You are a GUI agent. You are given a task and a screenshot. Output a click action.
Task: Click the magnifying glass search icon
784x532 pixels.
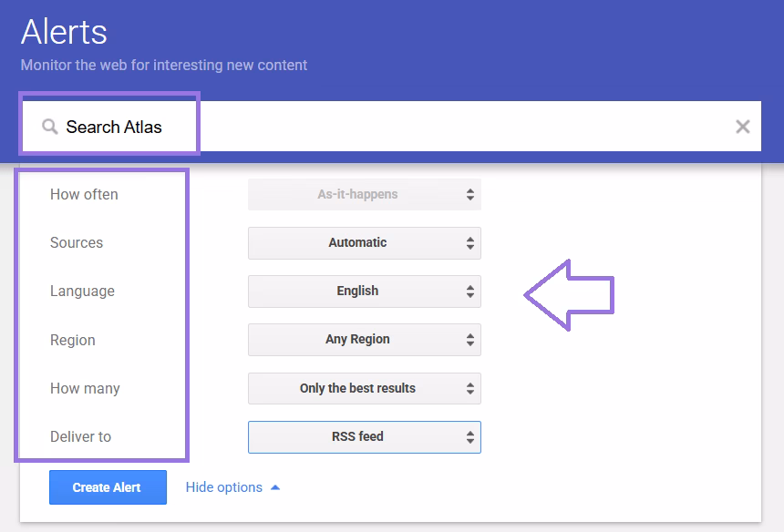tap(50, 127)
